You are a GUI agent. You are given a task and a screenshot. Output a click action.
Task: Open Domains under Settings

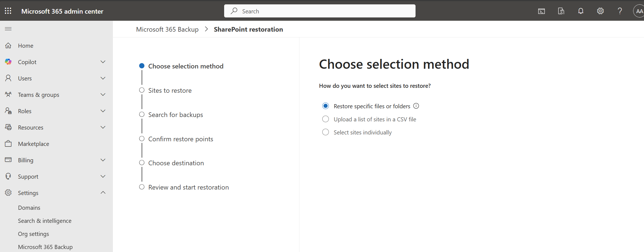[x=29, y=207]
